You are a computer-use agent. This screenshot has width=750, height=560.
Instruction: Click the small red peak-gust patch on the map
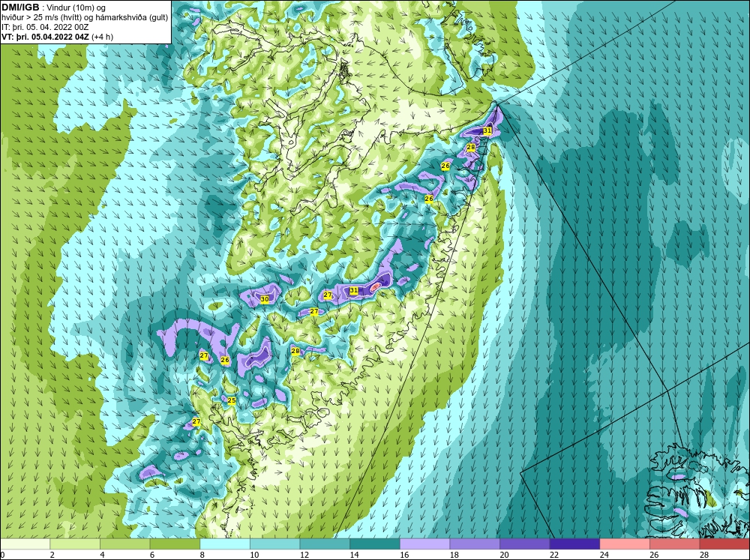pos(376,286)
